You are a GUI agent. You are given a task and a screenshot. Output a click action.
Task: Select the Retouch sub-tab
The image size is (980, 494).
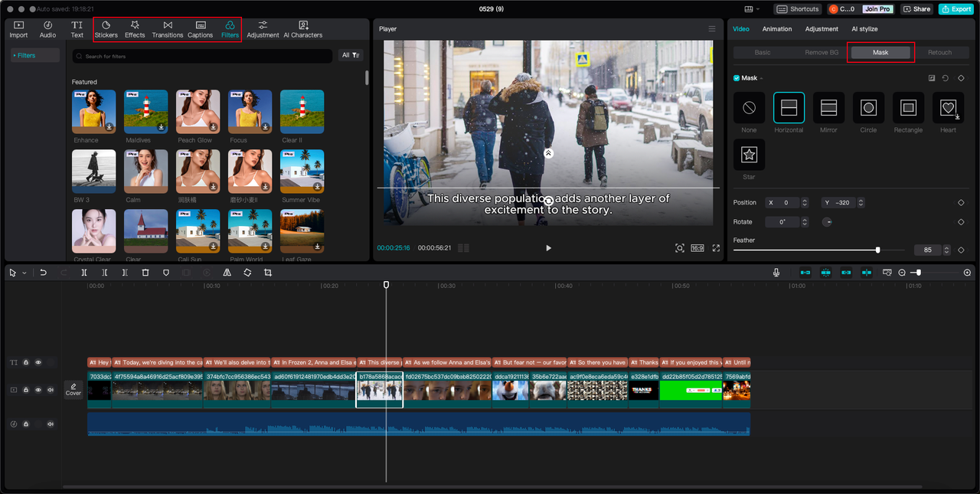[x=939, y=53]
